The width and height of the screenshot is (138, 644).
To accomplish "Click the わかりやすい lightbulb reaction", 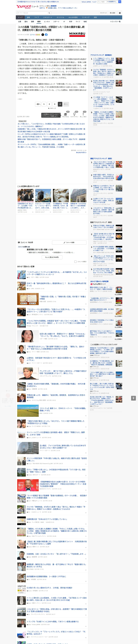I will (74, 115).
